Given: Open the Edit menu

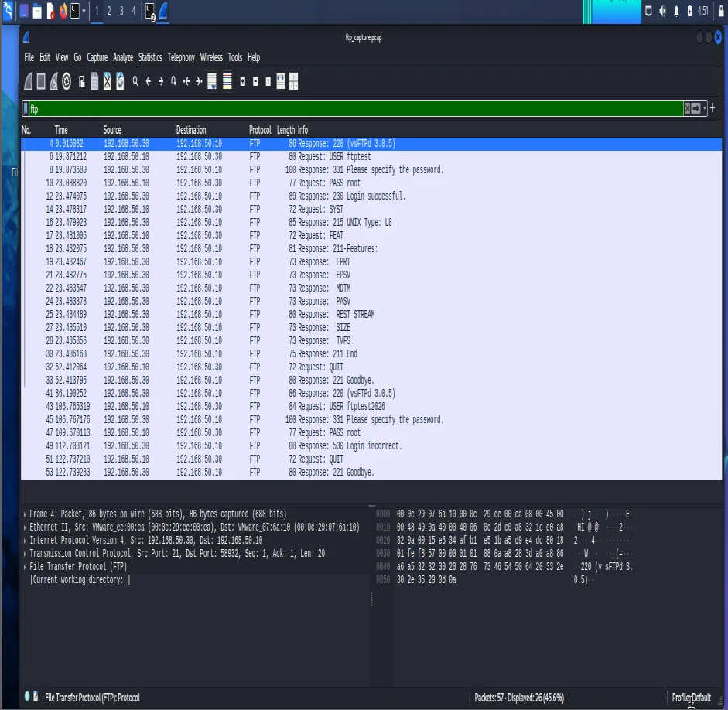Looking at the screenshot, I should click(45, 57).
